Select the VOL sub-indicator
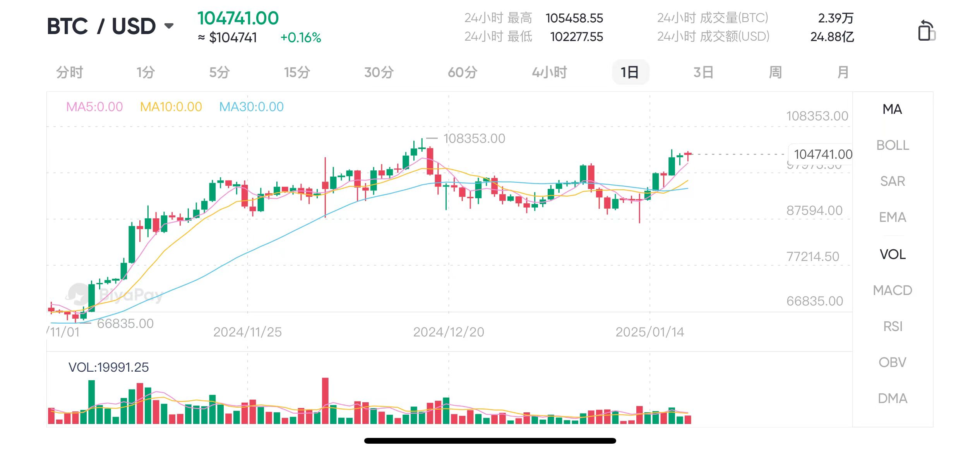The height and width of the screenshot is (453, 980). pyautogui.click(x=892, y=254)
